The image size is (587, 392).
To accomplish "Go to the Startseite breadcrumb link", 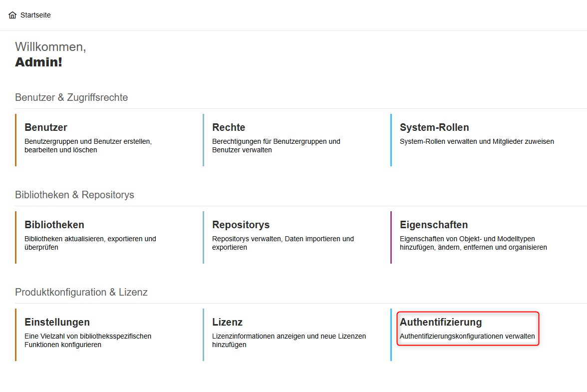I will pyautogui.click(x=35, y=15).
